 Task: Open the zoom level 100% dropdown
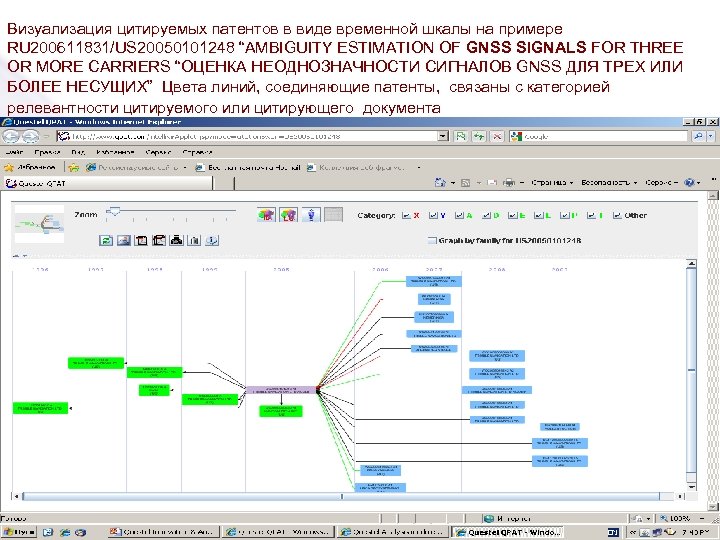tap(703, 518)
